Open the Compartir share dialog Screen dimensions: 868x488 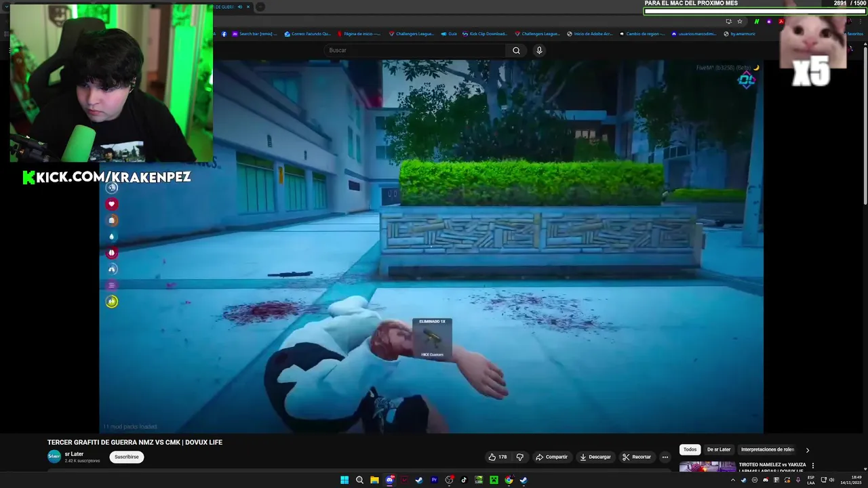click(x=552, y=457)
